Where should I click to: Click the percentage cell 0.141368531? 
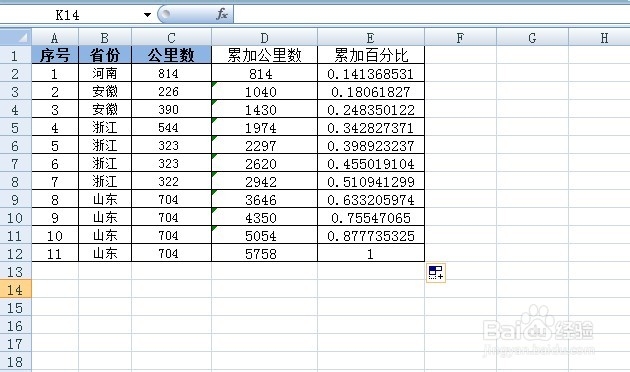tap(371, 73)
